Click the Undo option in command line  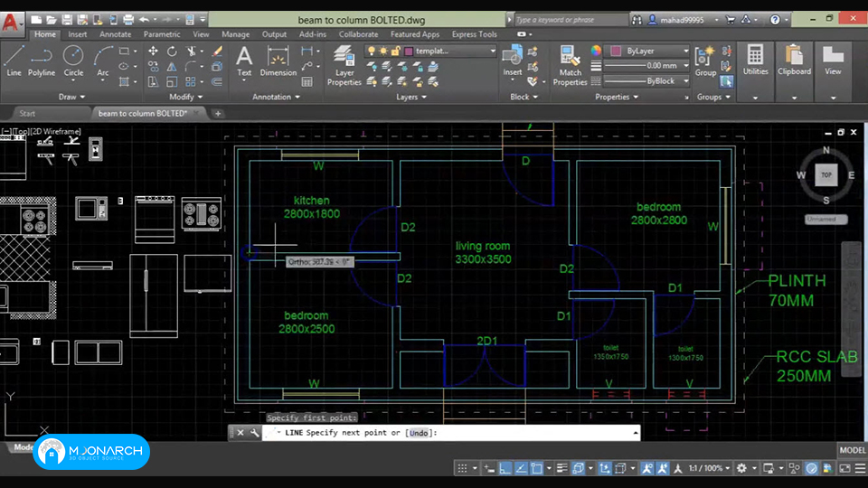(x=419, y=433)
